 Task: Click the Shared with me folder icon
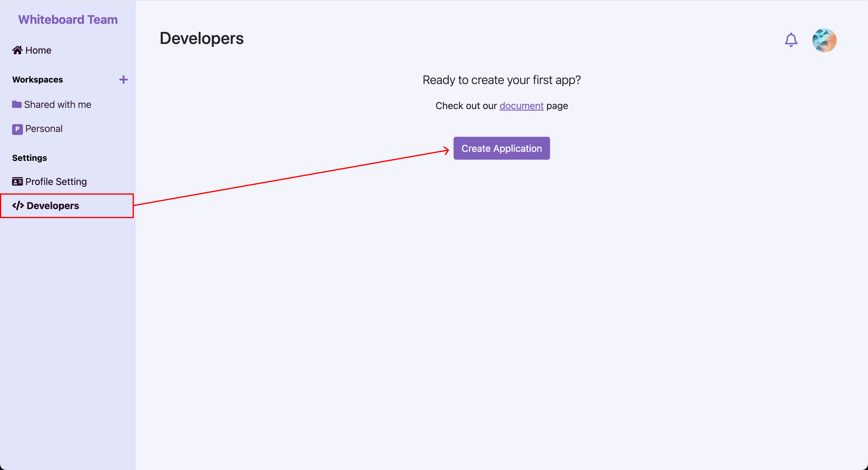(x=17, y=105)
